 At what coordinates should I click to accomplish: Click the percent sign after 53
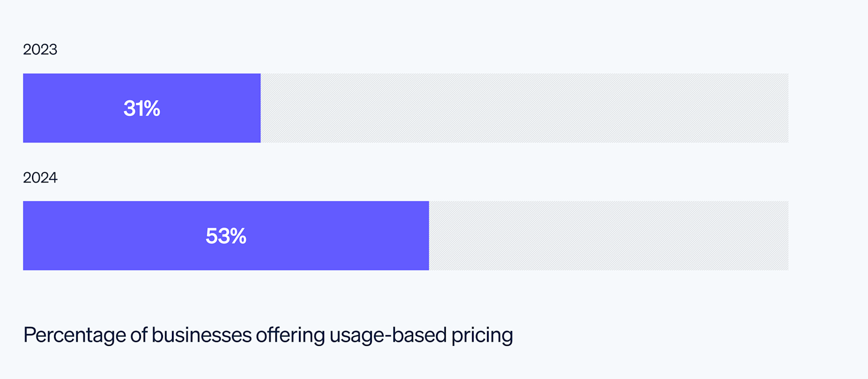(238, 236)
